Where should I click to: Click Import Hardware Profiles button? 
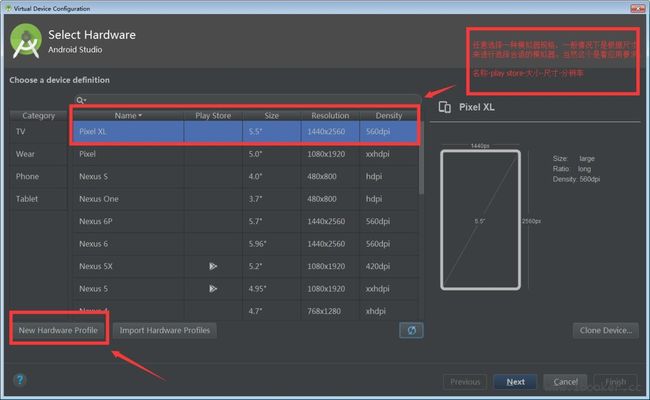[165, 330]
